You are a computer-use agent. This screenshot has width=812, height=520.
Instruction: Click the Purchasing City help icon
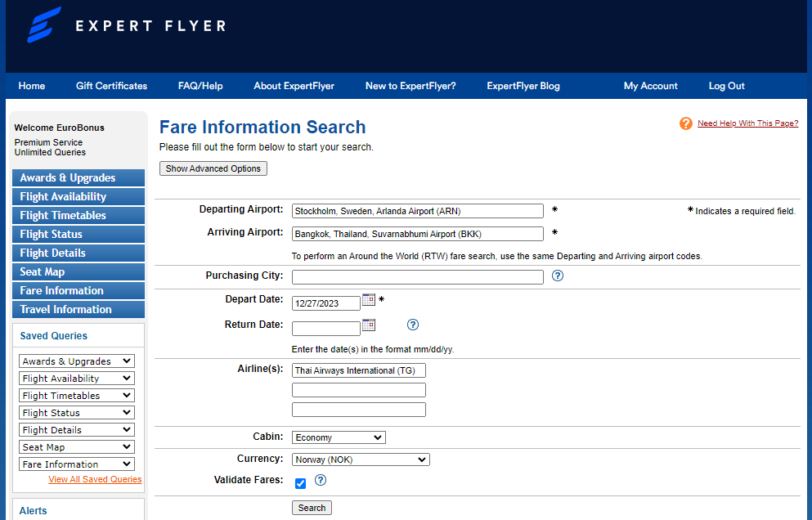(557, 276)
